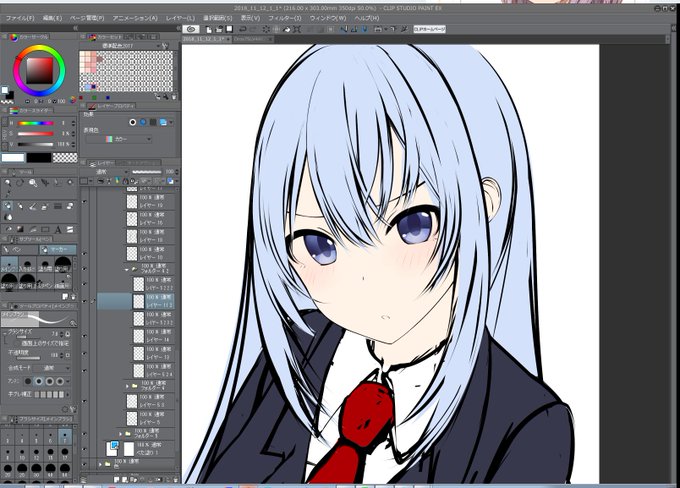Click the trash icon in the sub tool panel
The height and width of the screenshot is (488, 680).
click(x=73, y=297)
